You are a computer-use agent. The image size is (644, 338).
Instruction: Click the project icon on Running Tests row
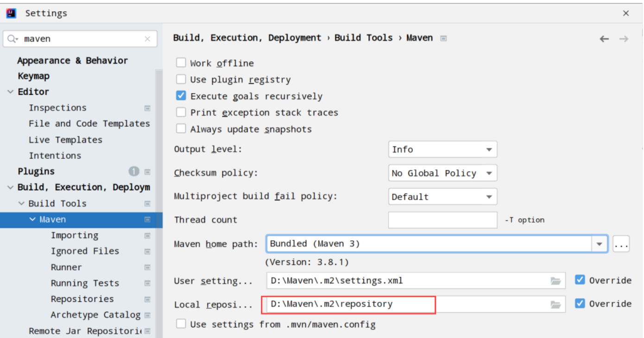(147, 283)
